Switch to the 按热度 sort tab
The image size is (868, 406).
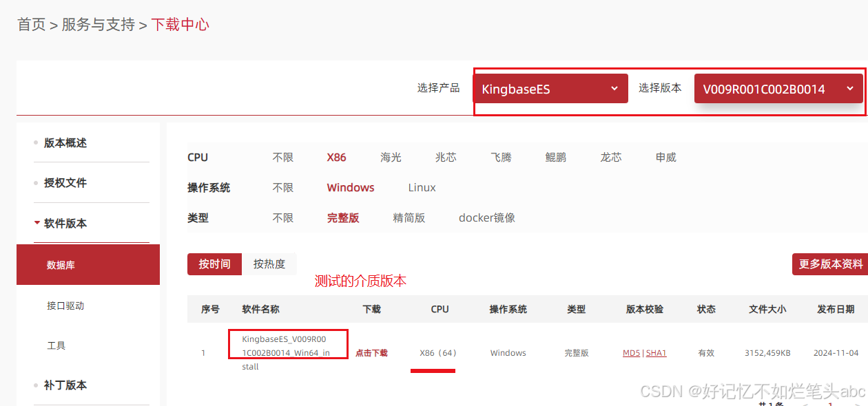coord(269,264)
